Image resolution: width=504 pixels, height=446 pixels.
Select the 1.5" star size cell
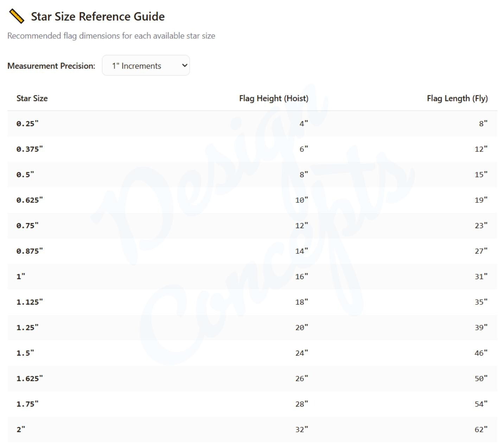click(25, 353)
